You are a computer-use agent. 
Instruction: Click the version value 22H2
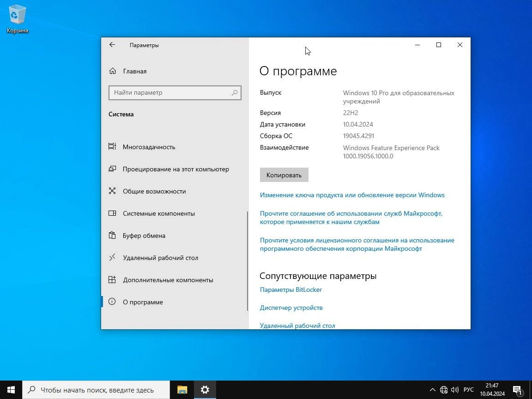(x=351, y=113)
